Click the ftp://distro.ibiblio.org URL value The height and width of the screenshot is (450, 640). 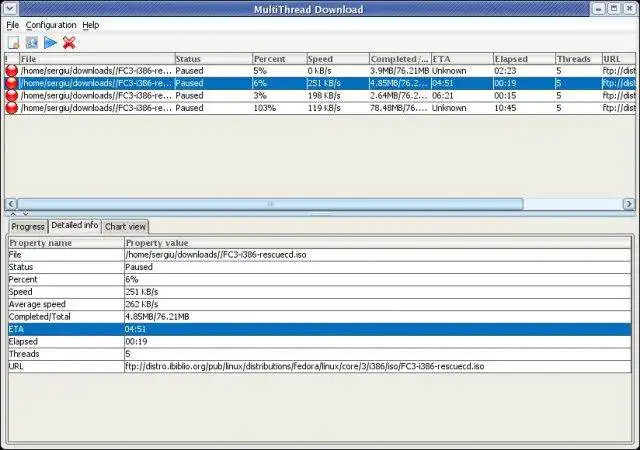(305, 366)
